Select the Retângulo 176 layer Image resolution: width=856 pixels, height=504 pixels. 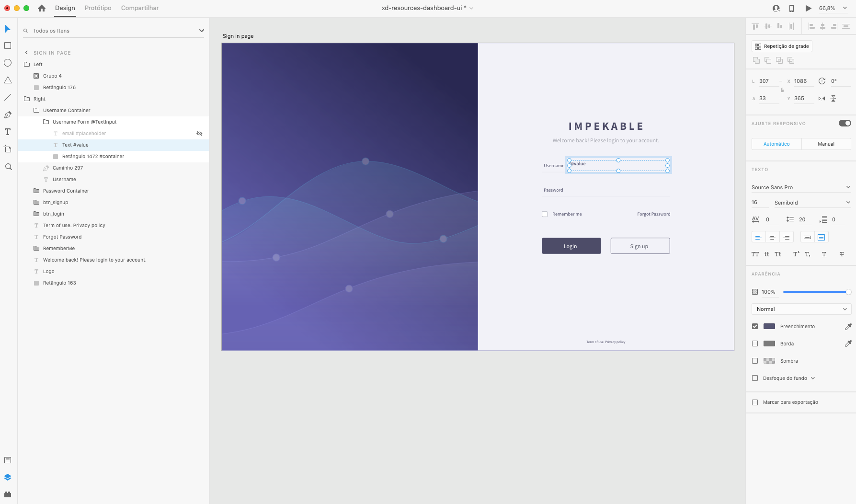click(114, 87)
